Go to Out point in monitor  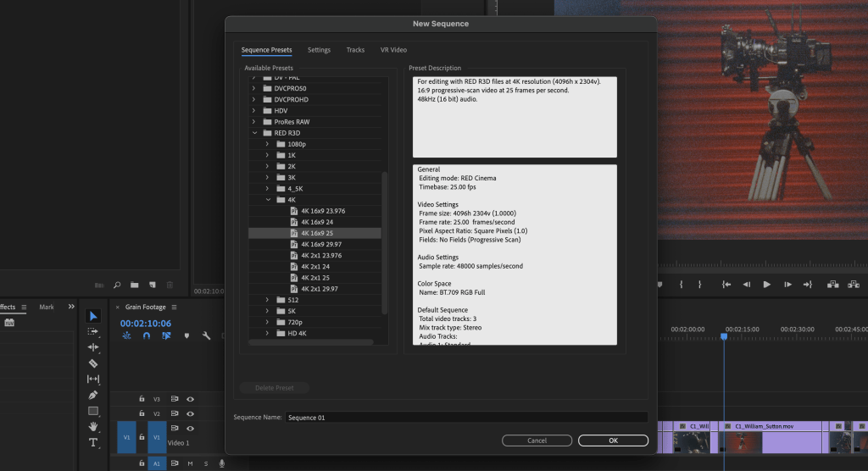click(808, 285)
